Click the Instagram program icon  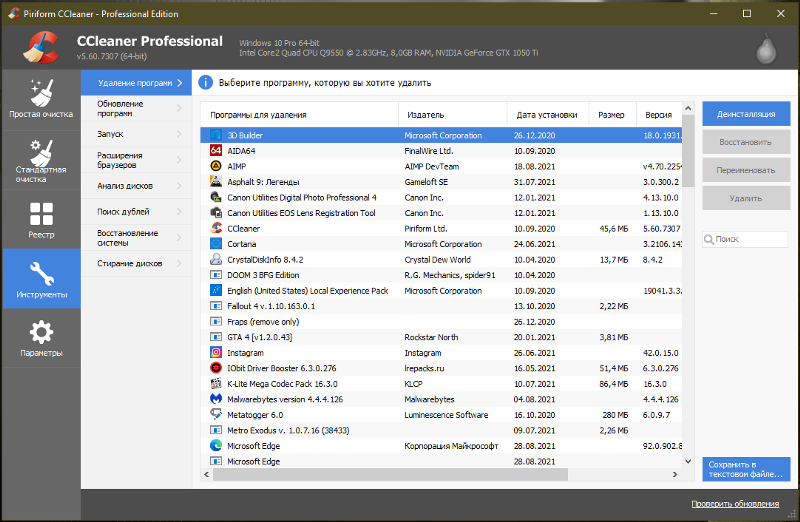216,352
